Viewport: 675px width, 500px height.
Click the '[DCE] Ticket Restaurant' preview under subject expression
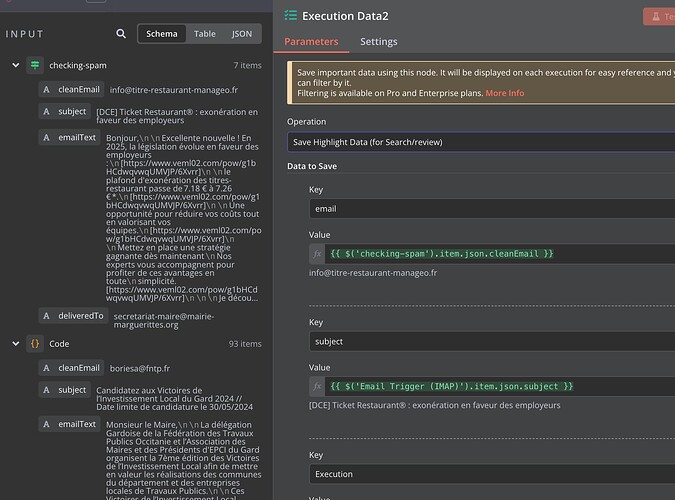pos(434,405)
